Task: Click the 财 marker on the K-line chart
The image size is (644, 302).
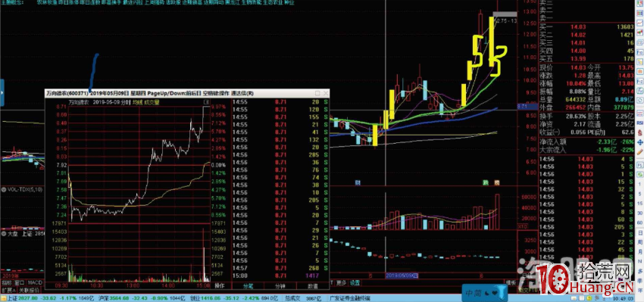Action: [x=358, y=182]
